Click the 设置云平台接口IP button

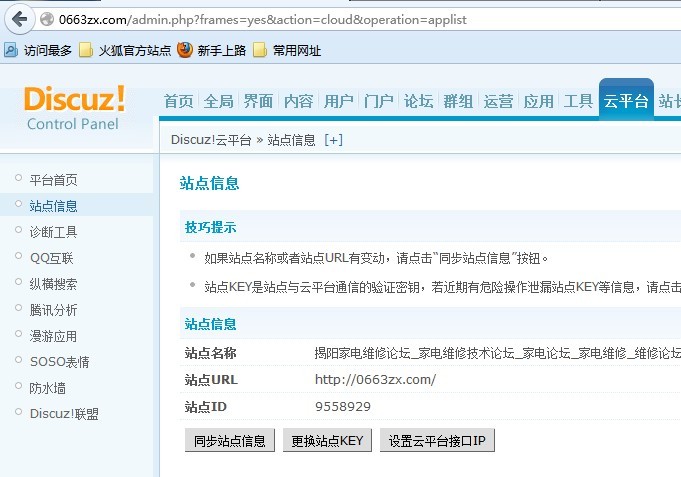point(437,441)
